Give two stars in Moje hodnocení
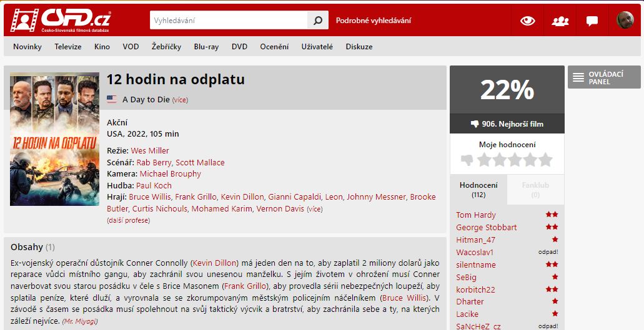The width and height of the screenshot is (644, 330). pyautogui.click(x=500, y=160)
